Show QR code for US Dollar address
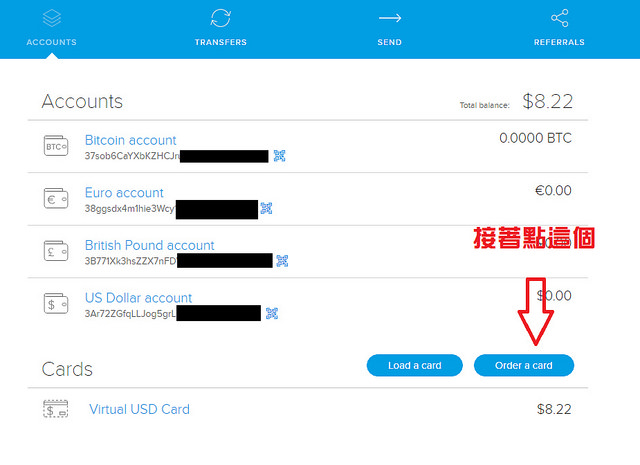640x465 pixels. [x=272, y=313]
